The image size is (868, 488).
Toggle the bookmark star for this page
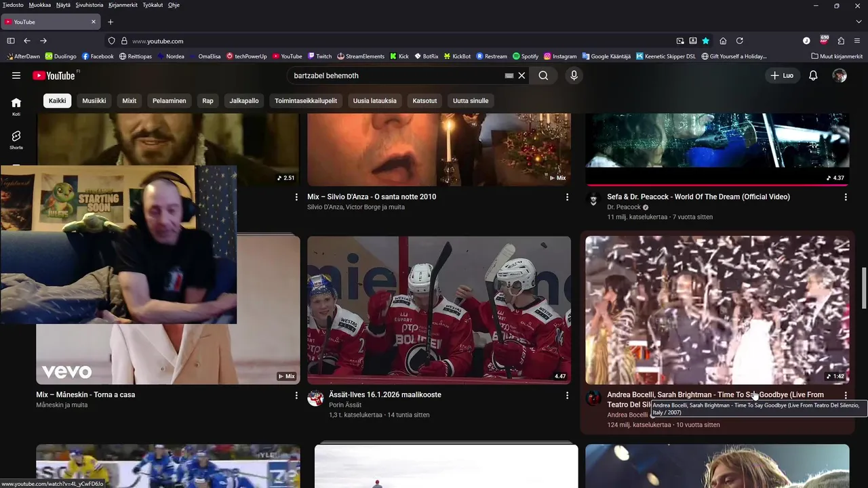click(706, 41)
